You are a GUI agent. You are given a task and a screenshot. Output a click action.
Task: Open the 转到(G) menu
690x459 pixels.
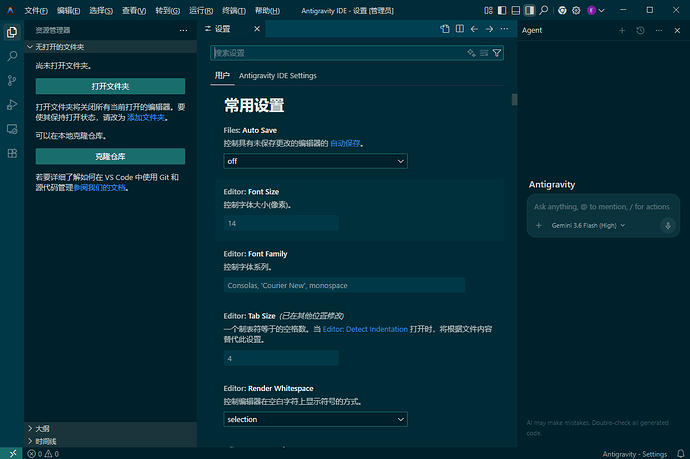coord(167,11)
